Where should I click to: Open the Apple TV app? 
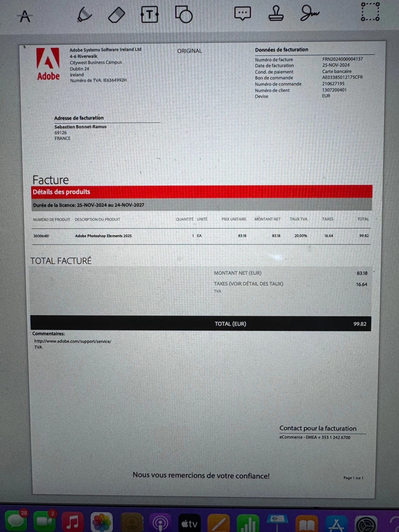tap(189, 523)
